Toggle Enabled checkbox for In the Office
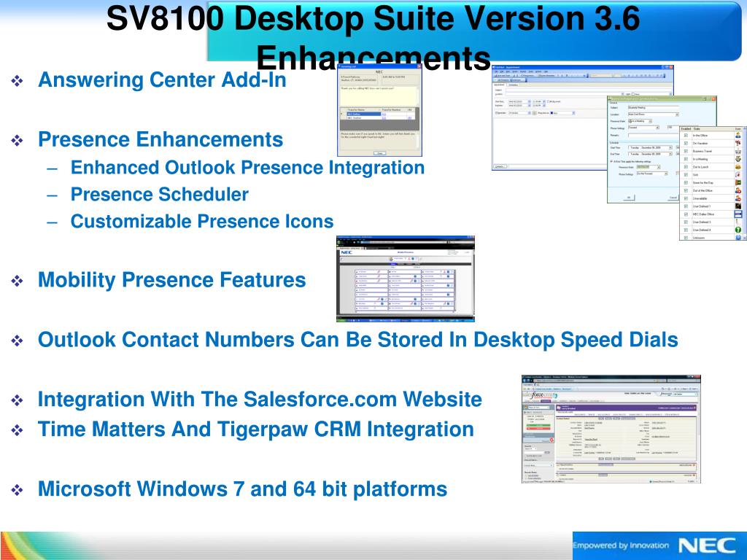Screen dimensions: 747x560 click(686, 135)
